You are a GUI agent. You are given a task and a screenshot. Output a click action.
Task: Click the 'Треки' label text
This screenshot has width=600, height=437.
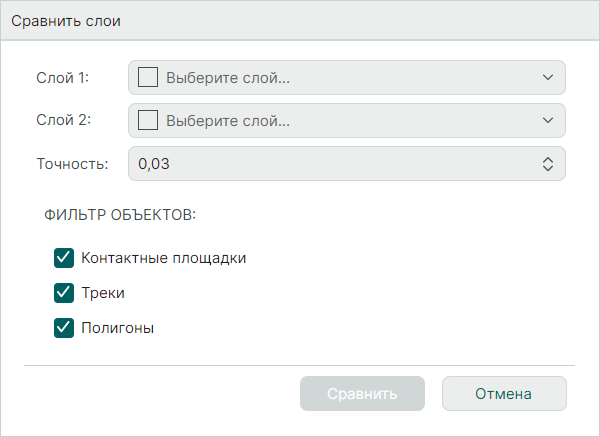click(102, 292)
